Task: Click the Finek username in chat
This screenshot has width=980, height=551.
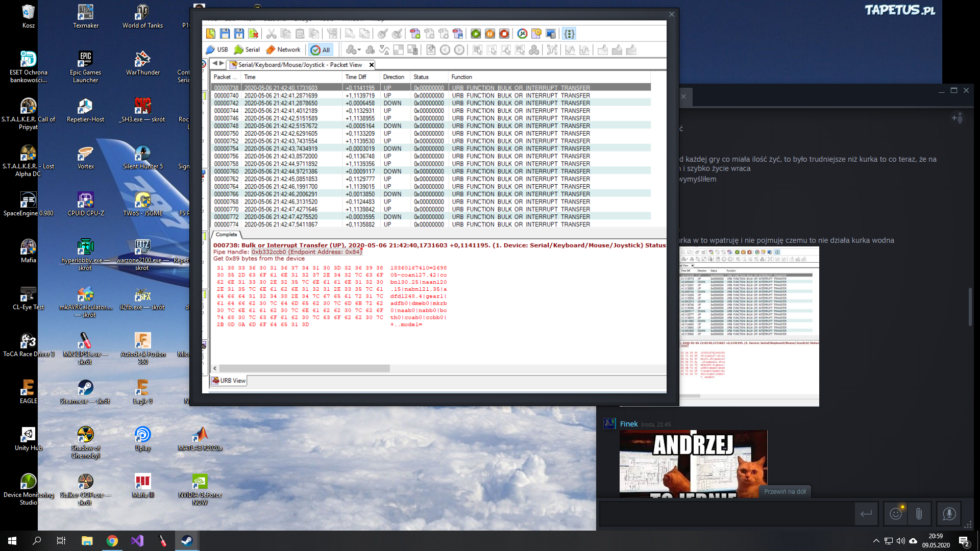Action: click(x=628, y=424)
